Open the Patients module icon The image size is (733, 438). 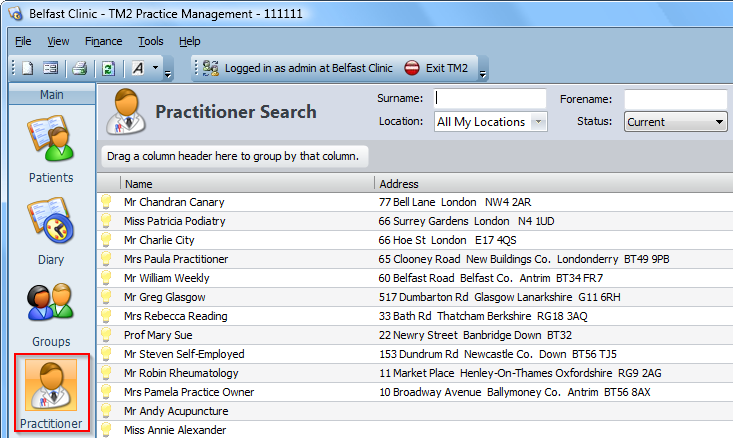pos(51,139)
